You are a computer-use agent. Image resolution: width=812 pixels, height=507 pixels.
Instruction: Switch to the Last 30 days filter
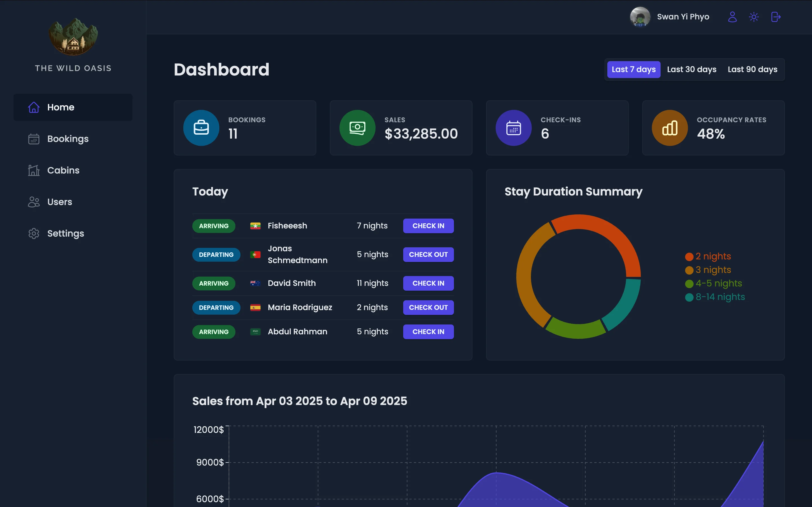[692, 69]
